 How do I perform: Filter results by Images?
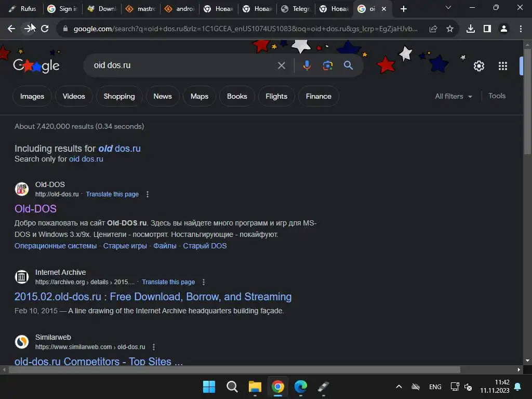(32, 96)
